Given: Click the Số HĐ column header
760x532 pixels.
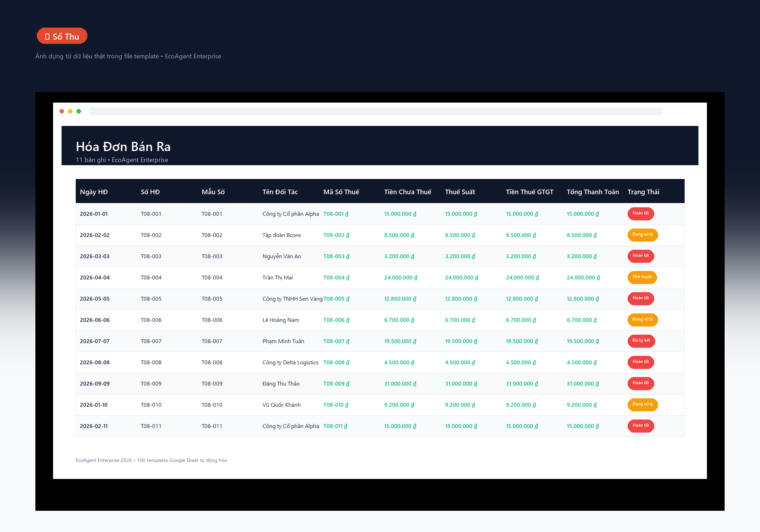Looking at the screenshot, I should pos(150,192).
